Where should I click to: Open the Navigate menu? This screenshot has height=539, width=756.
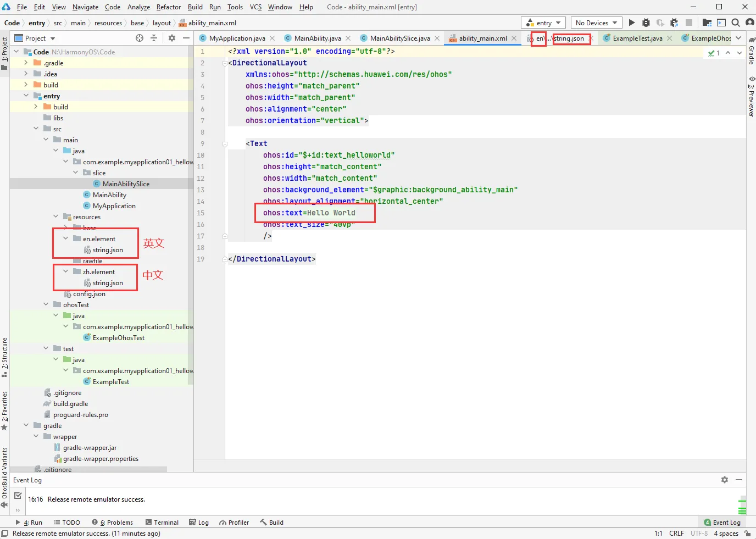pos(85,7)
